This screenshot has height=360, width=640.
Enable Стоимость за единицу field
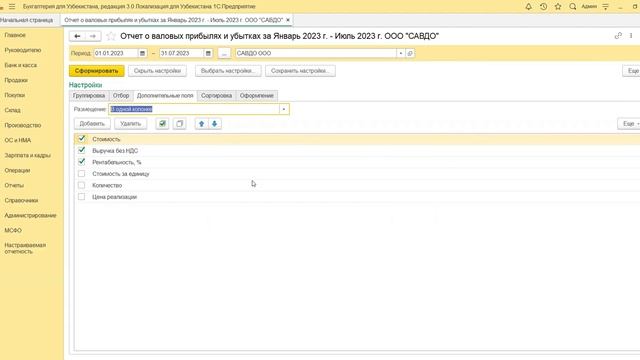pyautogui.click(x=82, y=173)
